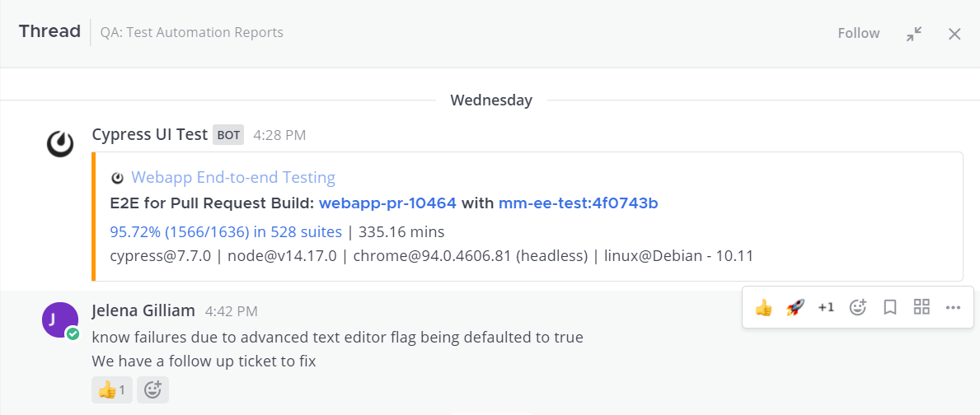The height and width of the screenshot is (415, 980).
Task: Add a reaction below Jelena's message
Action: pyautogui.click(x=152, y=389)
